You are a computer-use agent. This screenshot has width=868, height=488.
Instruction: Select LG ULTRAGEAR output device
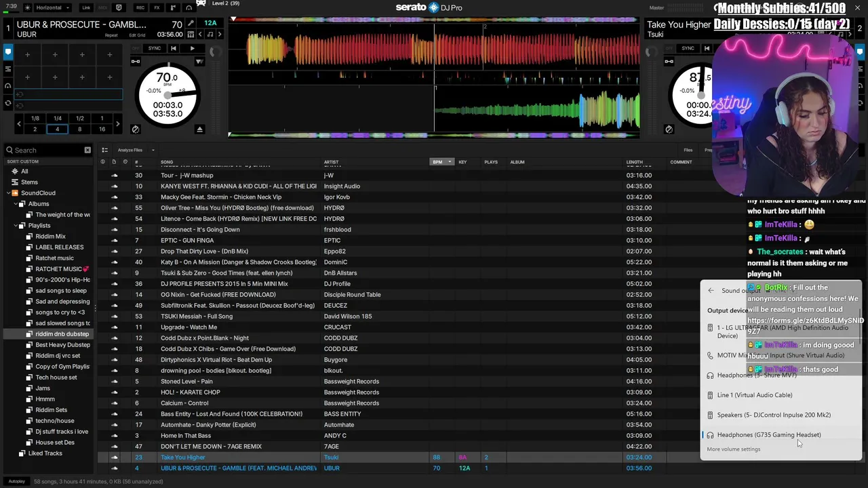click(x=781, y=331)
